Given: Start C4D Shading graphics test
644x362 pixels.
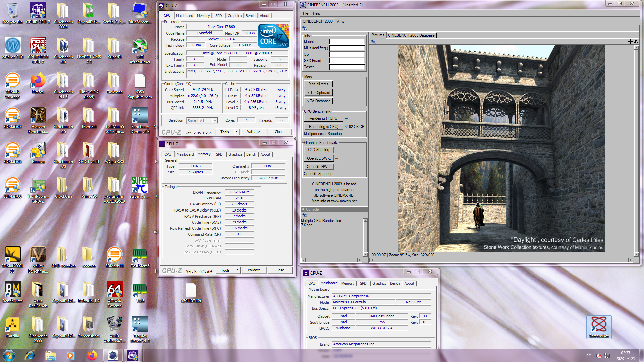Looking at the screenshot, I should point(318,150).
